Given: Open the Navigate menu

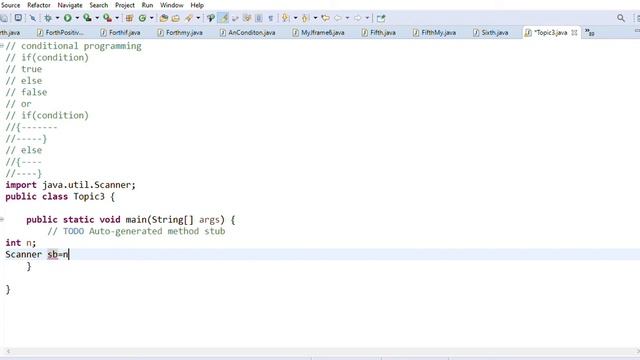Looking at the screenshot, I should pos(70,5).
